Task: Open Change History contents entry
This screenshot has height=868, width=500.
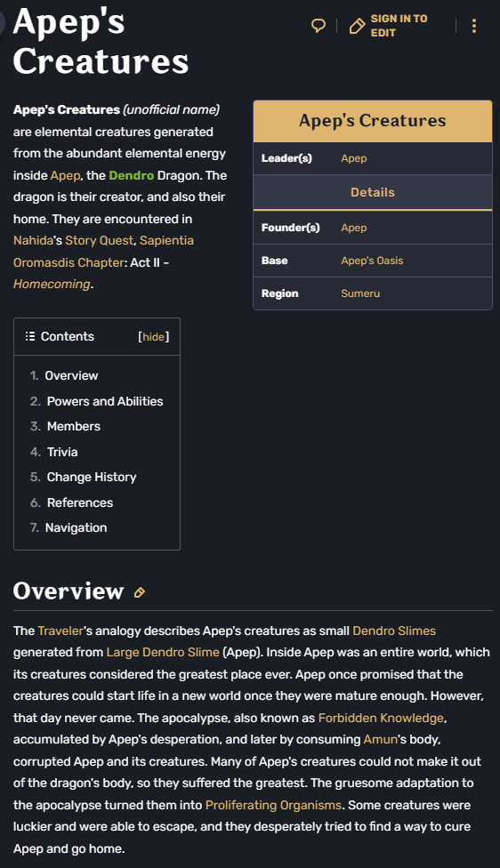Action: 92,478
